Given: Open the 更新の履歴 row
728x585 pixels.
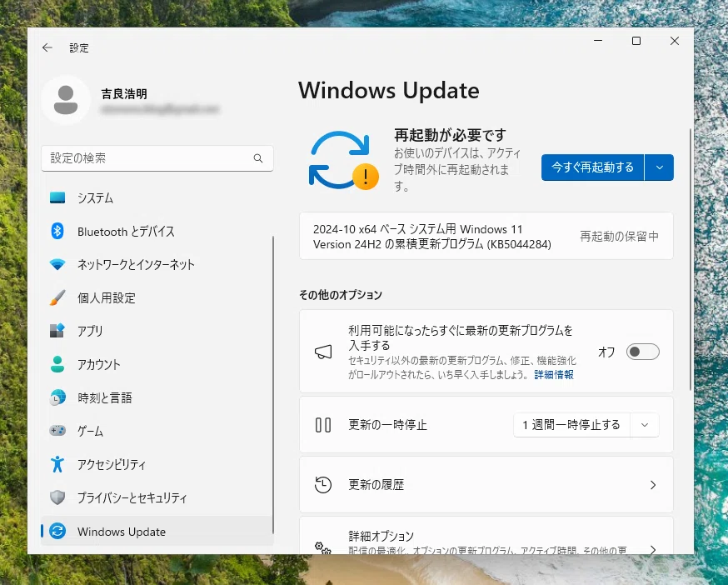Looking at the screenshot, I should click(486, 485).
